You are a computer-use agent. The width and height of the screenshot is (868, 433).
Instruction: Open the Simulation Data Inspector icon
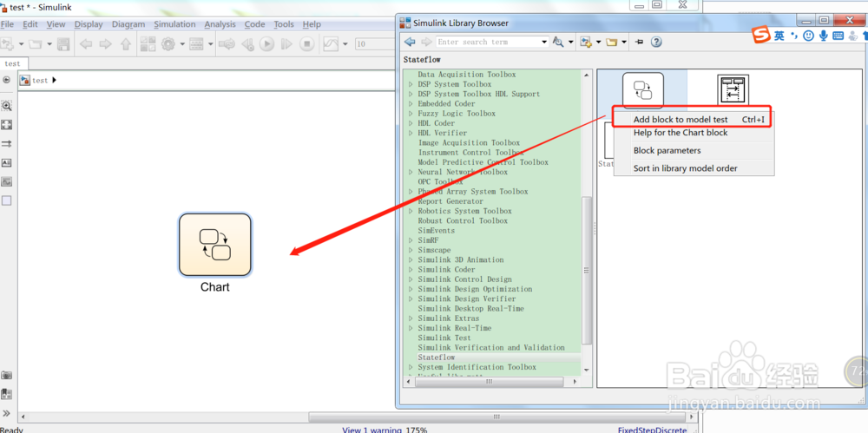click(331, 43)
